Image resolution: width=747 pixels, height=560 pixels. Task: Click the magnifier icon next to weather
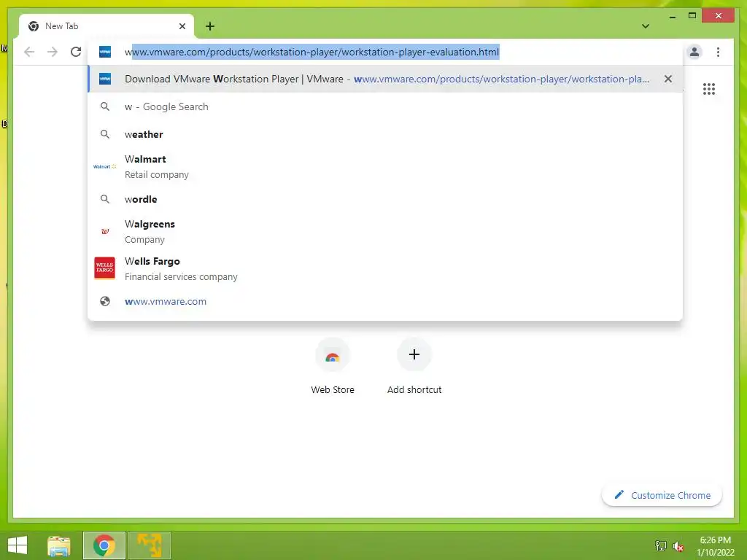pos(105,134)
